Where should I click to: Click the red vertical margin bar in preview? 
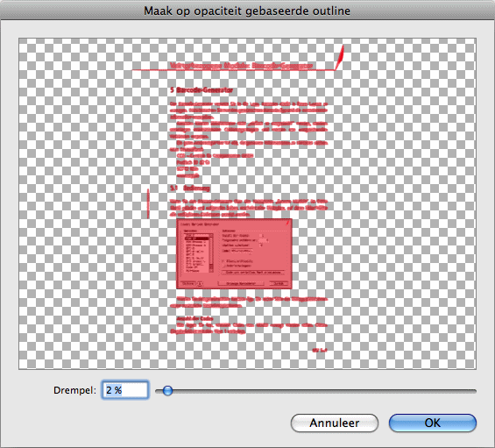[148, 203]
